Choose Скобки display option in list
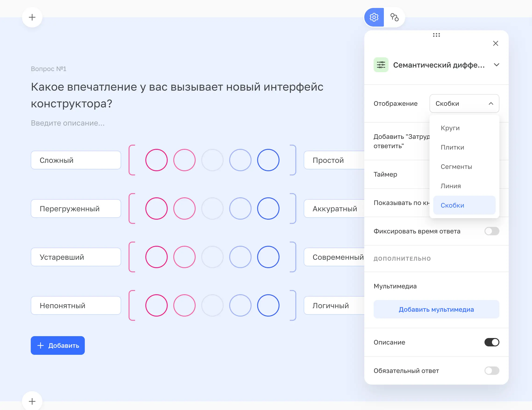 coord(464,205)
